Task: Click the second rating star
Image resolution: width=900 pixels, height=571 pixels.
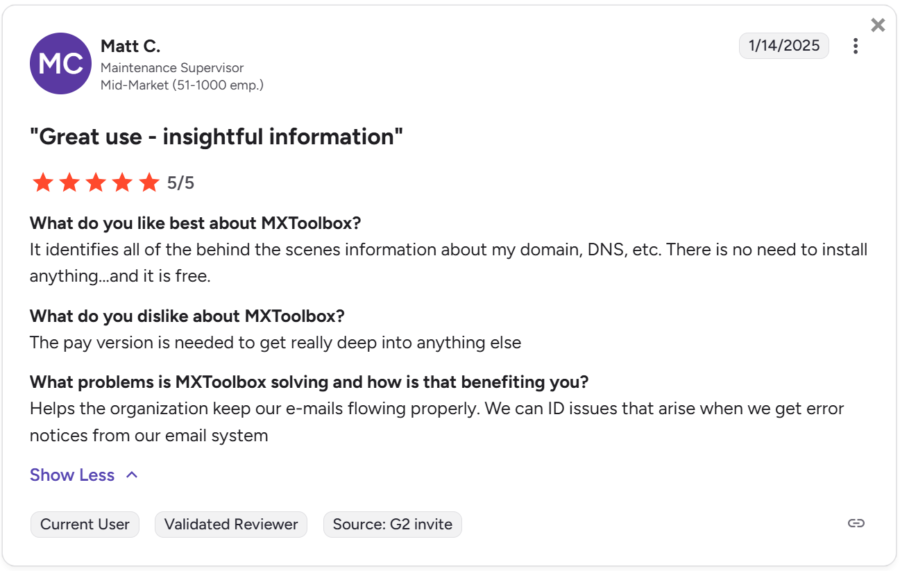Action: (x=69, y=182)
